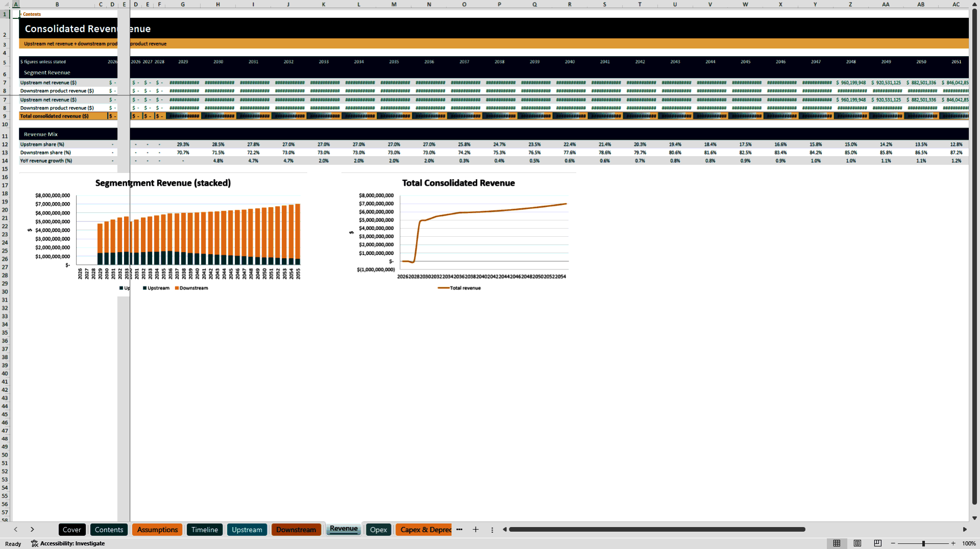Click the Segment Revenue section header
980x549 pixels.
(47, 72)
